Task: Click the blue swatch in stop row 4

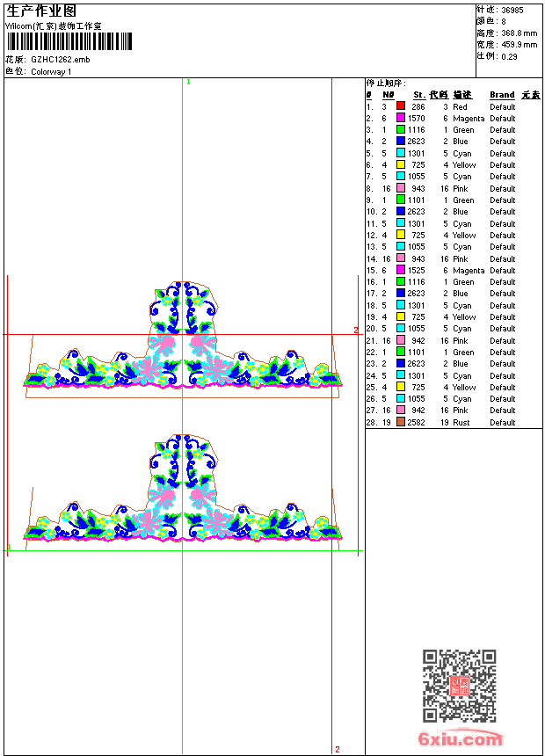Action: point(400,141)
